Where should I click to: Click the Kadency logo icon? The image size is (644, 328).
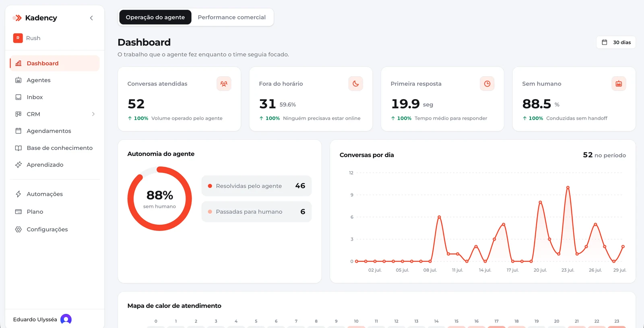pyautogui.click(x=17, y=18)
